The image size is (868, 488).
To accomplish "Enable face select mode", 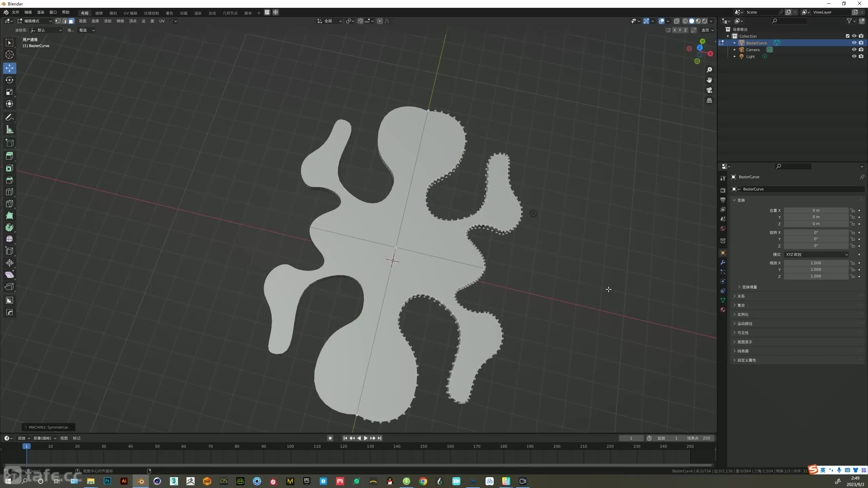I will click(71, 21).
